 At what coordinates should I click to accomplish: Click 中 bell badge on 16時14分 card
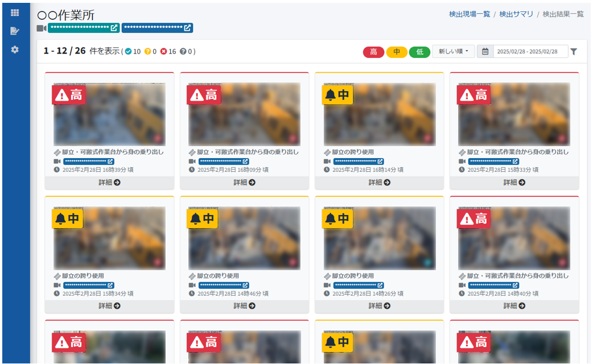[337, 95]
